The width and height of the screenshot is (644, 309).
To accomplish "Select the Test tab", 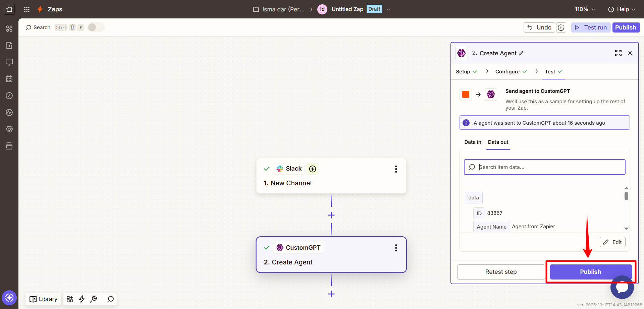I will 554,72.
